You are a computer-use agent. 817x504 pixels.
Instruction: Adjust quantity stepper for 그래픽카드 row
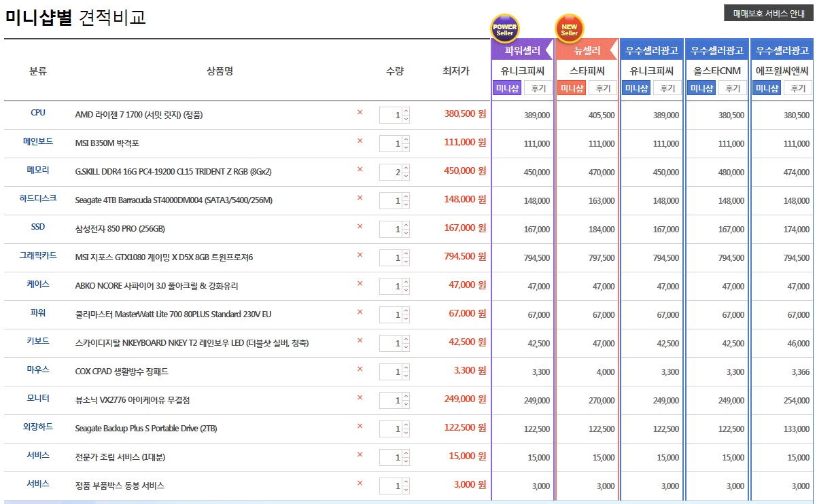pos(395,257)
